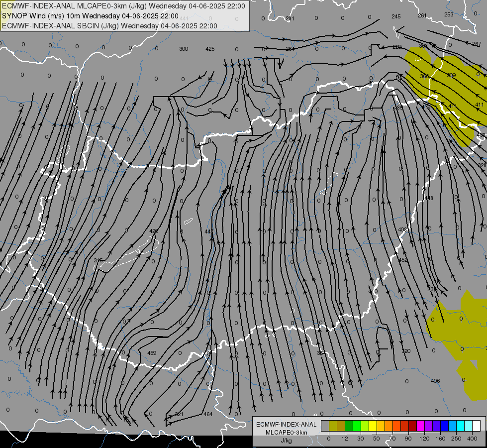Select the olive legend swatch after 0

[x=333, y=426]
